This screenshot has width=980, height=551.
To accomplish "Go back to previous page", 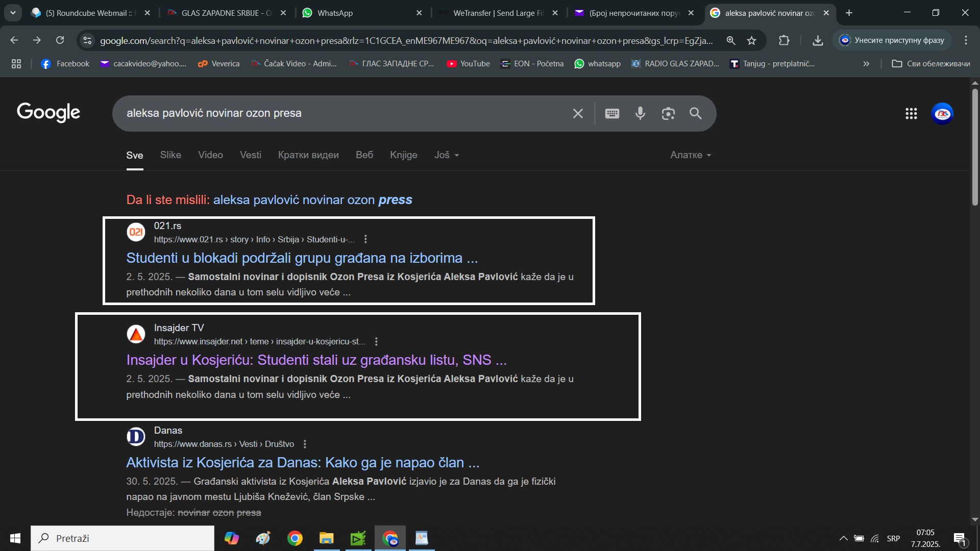I will pyautogui.click(x=14, y=40).
